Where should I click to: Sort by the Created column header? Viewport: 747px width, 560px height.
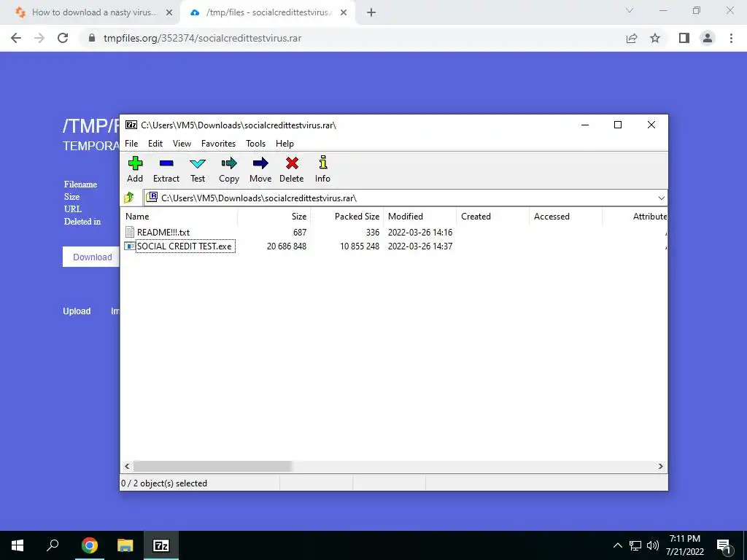coord(492,216)
